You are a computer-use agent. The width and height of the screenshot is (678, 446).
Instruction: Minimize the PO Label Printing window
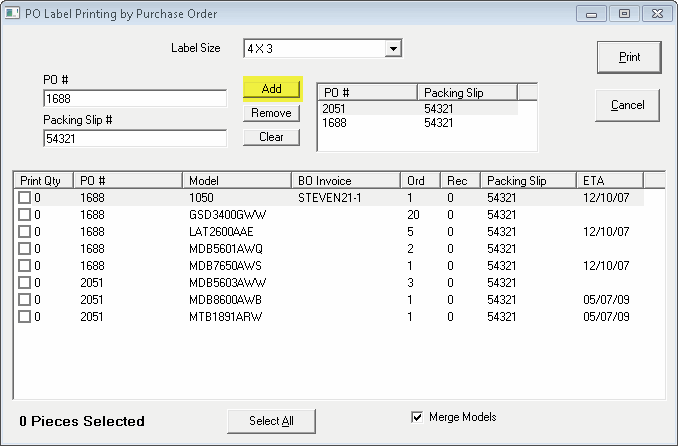coord(591,14)
